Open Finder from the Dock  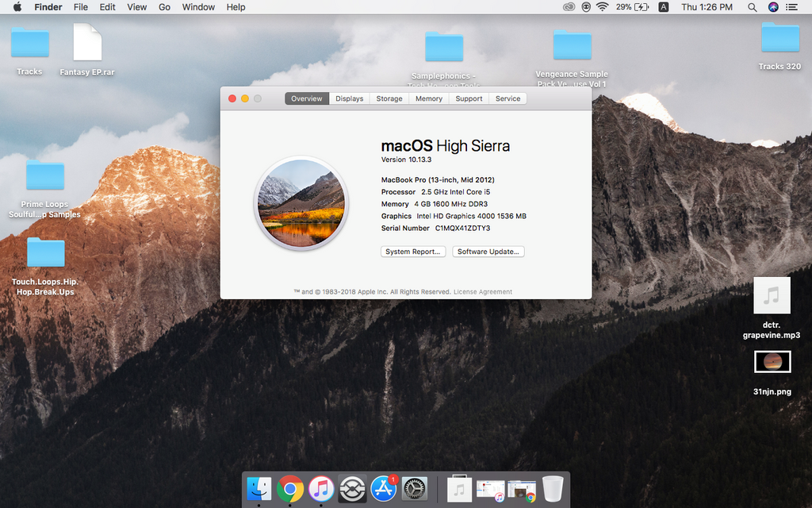(x=259, y=489)
